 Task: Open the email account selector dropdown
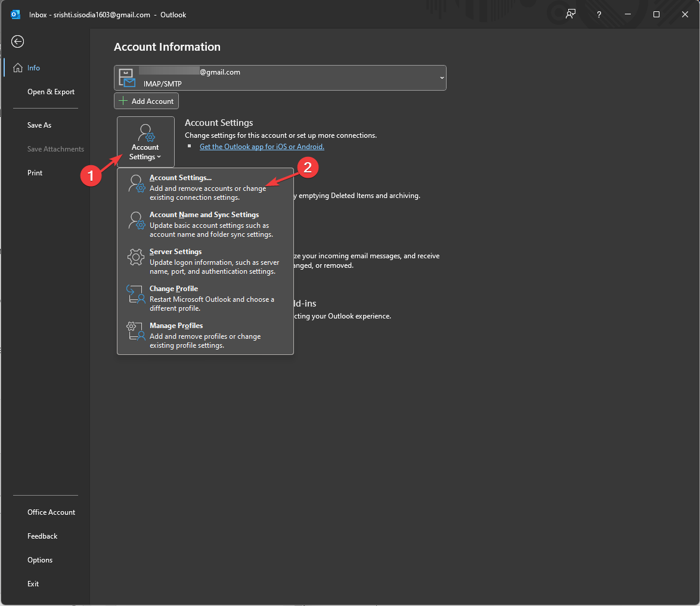click(441, 78)
